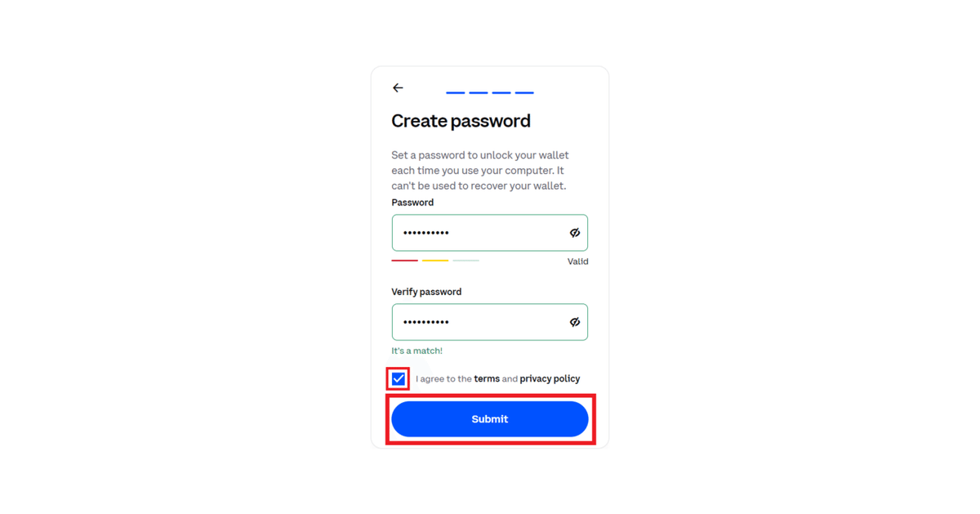The height and width of the screenshot is (514, 980).
Task: Uncheck the agree to terms checkbox
Action: (398, 379)
